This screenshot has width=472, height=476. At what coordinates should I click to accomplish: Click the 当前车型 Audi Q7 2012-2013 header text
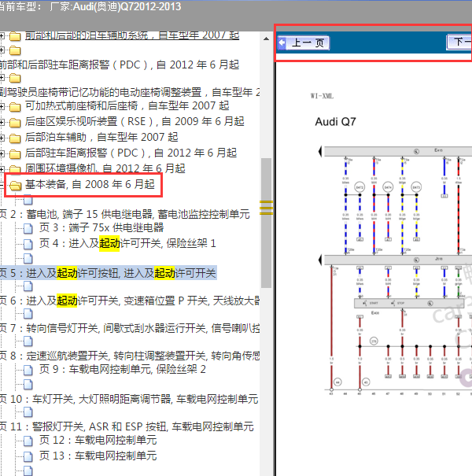90,6
